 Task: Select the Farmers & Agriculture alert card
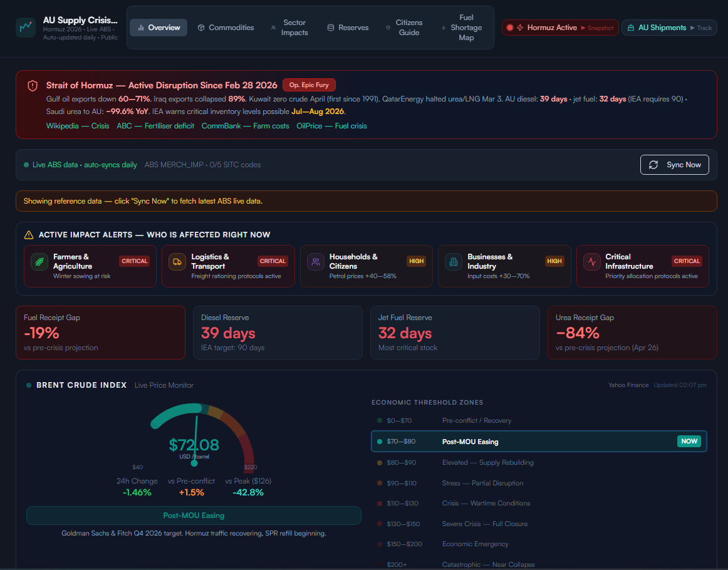tap(90, 266)
